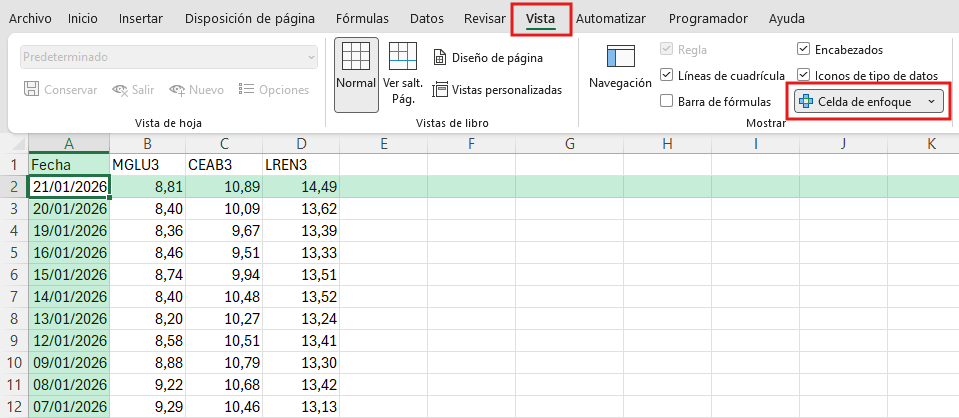Open the Datos tab
The width and height of the screenshot is (959, 418).
[427, 18]
